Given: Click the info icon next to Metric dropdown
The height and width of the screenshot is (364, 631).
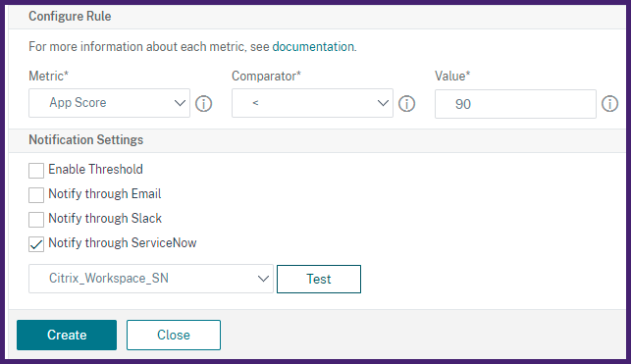Looking at the screenshot, I should [x=203, y=104].
